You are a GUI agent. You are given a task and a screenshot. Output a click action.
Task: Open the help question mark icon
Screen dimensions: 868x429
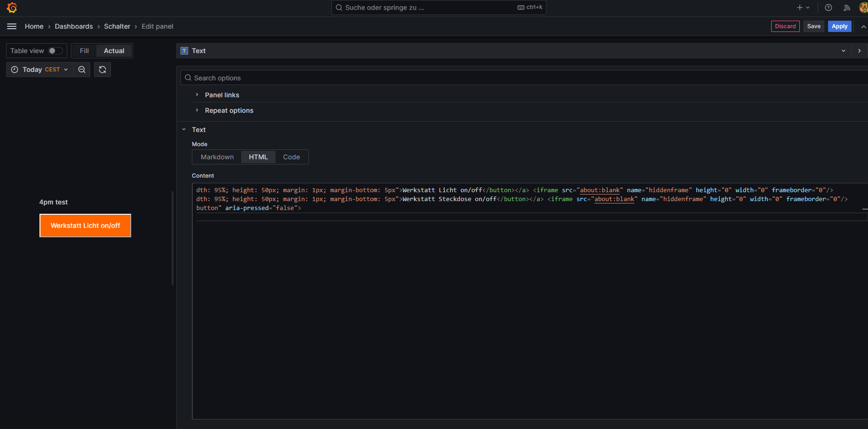point(829,8)
